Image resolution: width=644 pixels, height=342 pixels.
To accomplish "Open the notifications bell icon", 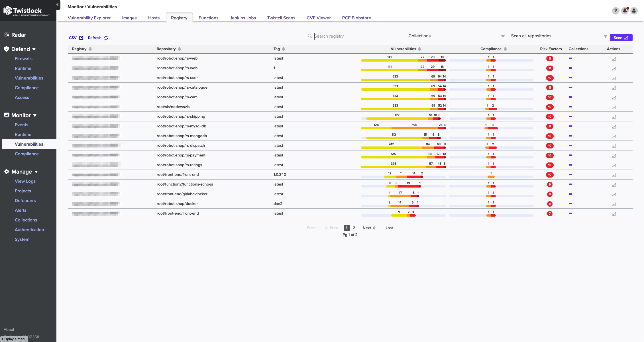I will click(x=625, y=11).
